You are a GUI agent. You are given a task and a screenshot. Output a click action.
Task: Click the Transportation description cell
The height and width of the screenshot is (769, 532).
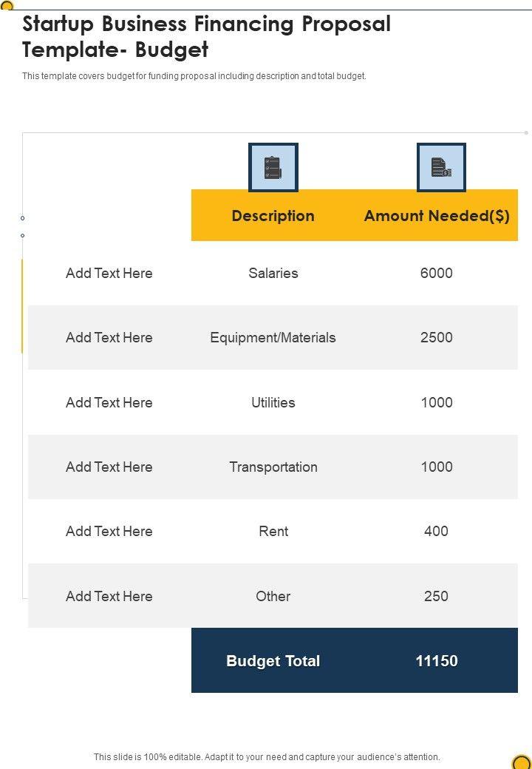tap(273, 467)
